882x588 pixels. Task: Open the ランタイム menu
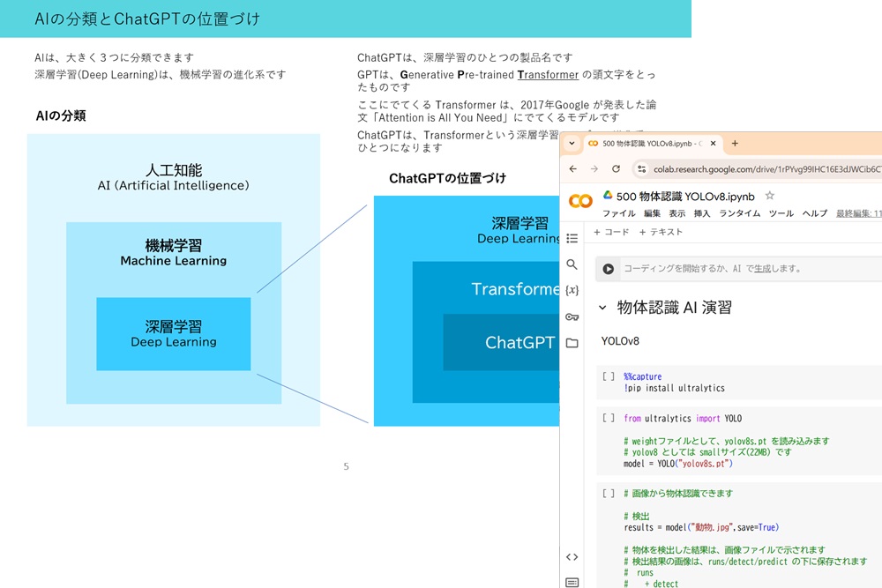point(740,213)
